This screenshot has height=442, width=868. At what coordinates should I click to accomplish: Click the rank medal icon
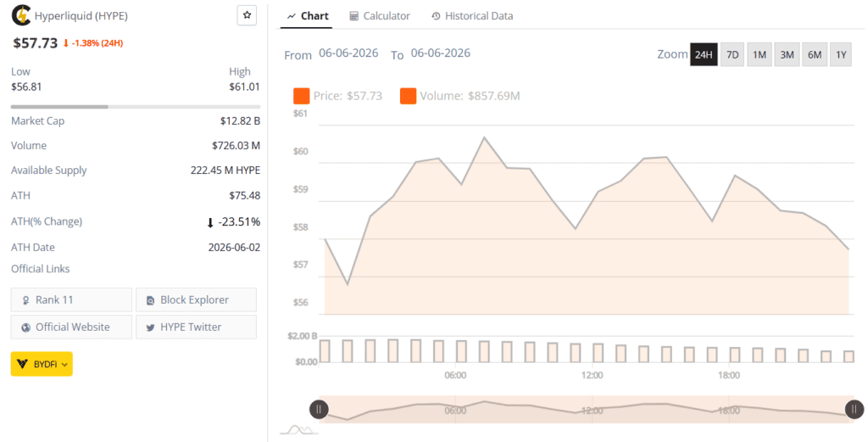coord(25,300)
